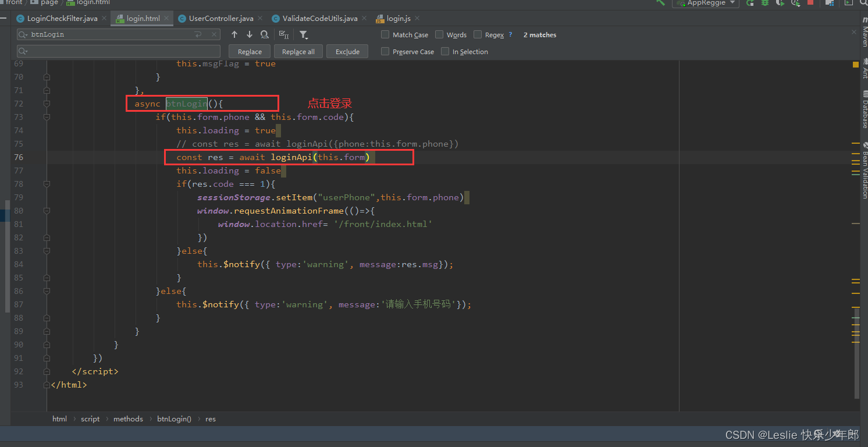Image resolution: width=868 pixels, height=447 pixels.
Task: Collapse the arrow function at line 80
Action: coord(47,211)
